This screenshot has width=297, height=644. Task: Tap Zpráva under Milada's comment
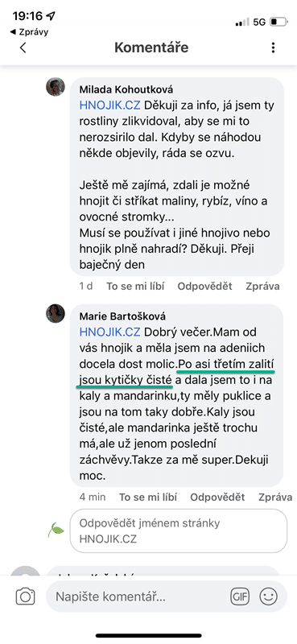tap(263, 287)
